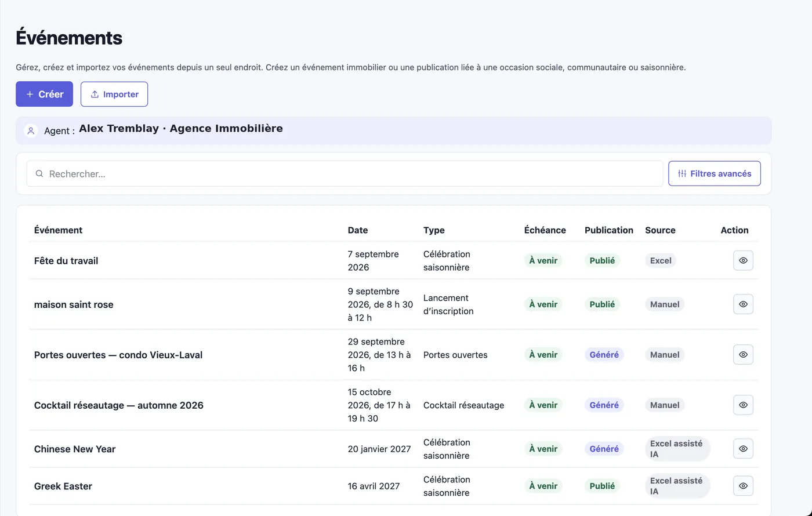Click the Action column header
The image size is (812, 516).
click(734, 230)
